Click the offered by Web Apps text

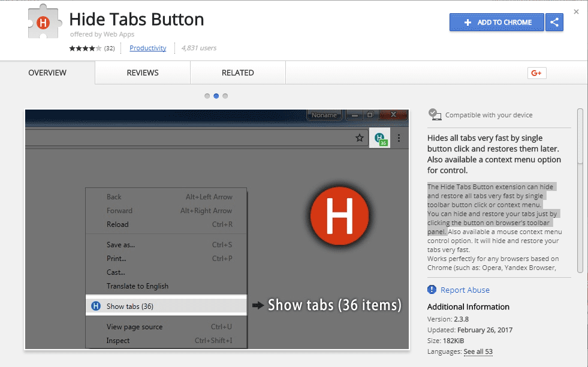[102, 34]
